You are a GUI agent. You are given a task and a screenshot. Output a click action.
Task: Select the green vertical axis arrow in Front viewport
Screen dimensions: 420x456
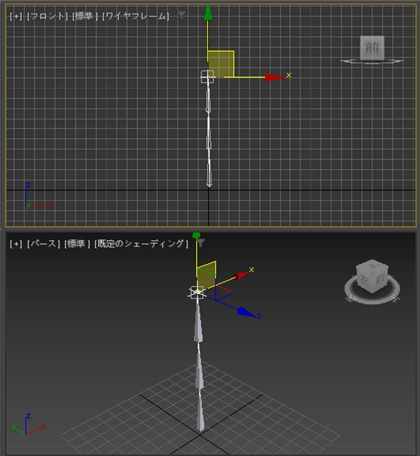point(208,13)
